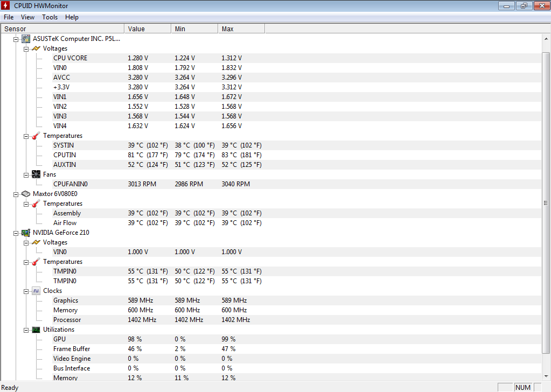Click the HWMonitor lightning app icon

(x=5, y=5)
